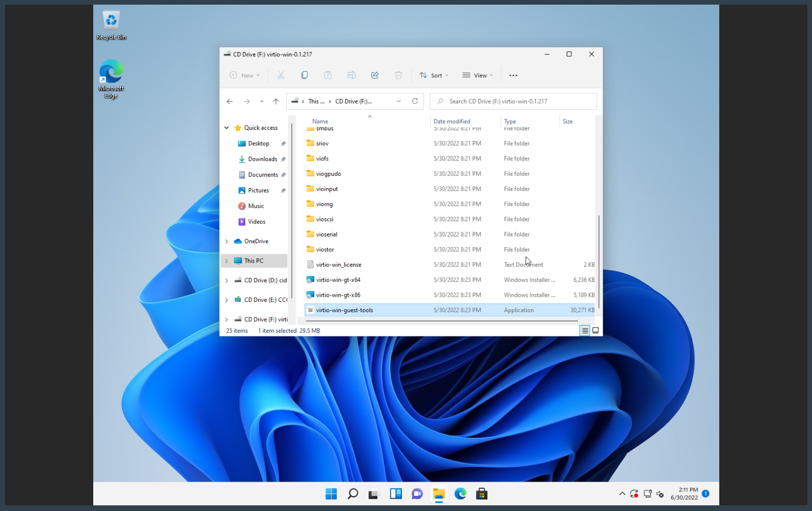Expand the This PC tree node
Image resolution: width=812 pixels, height=511 pixels.
pos(227,261)
